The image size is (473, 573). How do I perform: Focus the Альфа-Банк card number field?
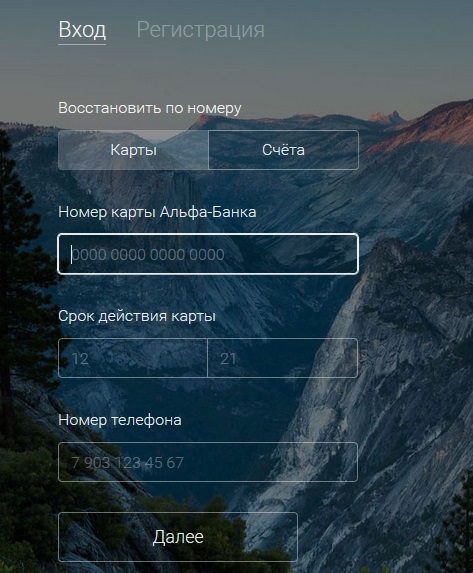208,254
